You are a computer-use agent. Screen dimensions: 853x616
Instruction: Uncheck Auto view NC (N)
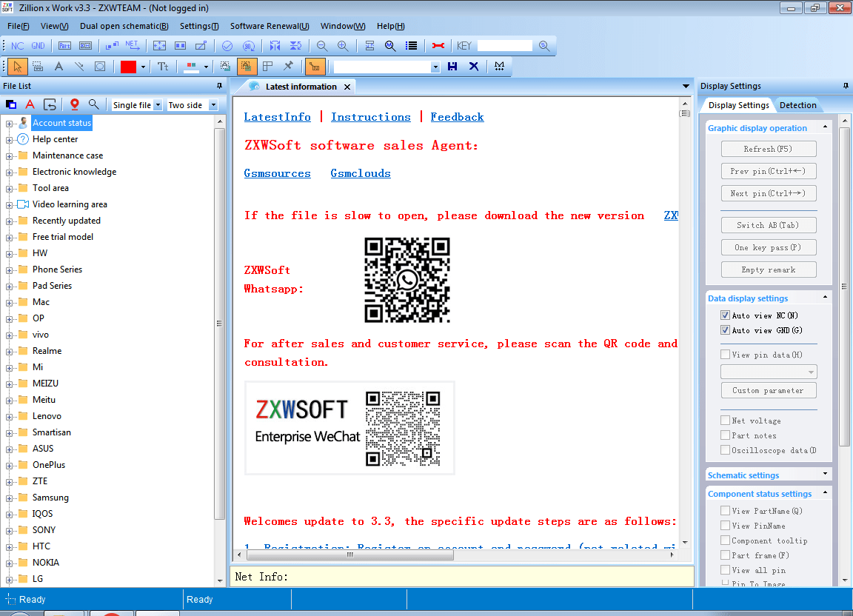725,315
